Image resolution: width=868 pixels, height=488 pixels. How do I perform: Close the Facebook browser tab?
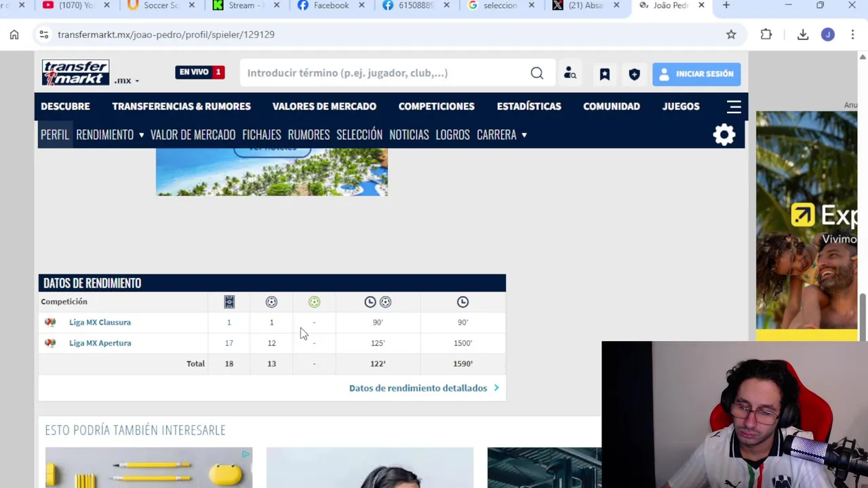(361, 5)
